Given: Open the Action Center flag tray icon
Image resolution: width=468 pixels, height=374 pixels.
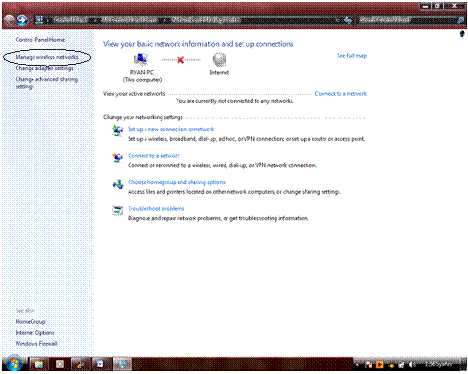Looking at the screenshot, I should 369,365.
